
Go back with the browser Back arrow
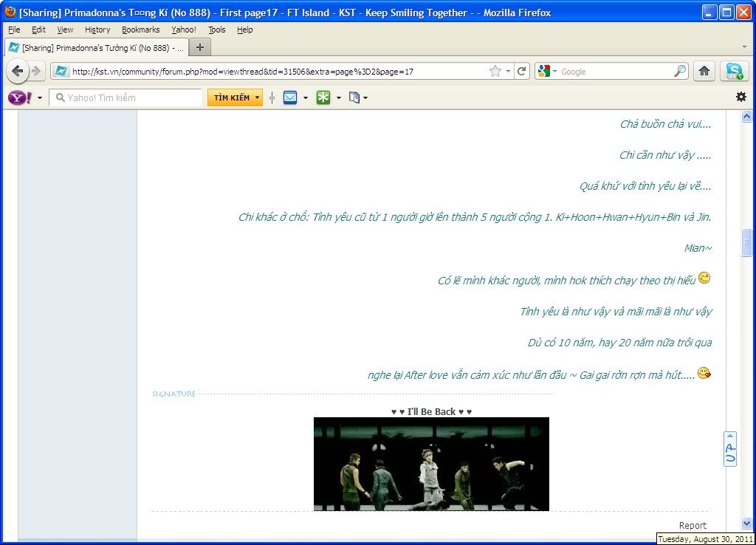[18, 72]
